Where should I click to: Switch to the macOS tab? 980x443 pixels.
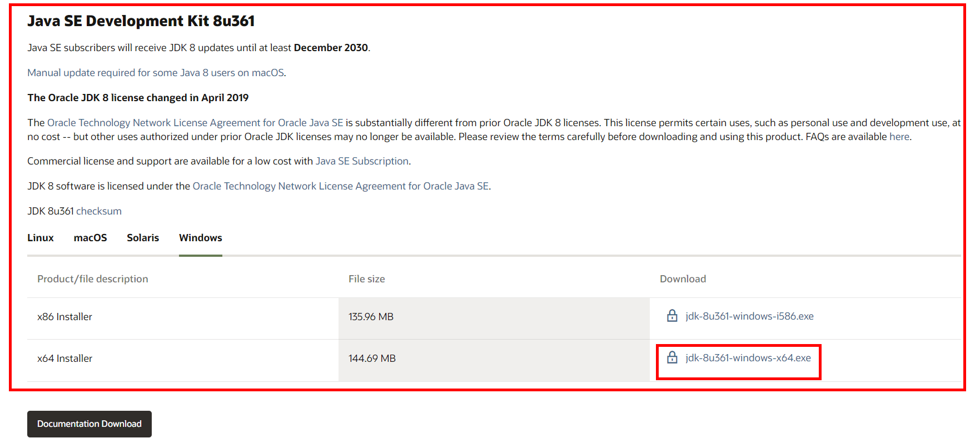90,238
